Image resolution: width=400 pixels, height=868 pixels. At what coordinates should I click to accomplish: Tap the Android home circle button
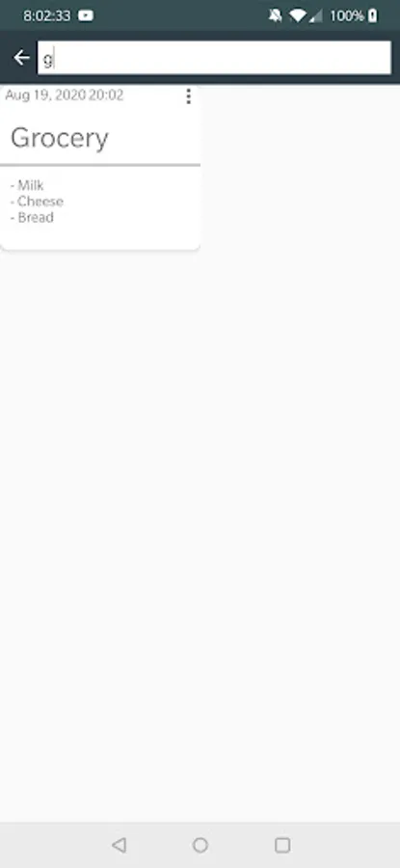pyautogui.click(x=200, y=845)
